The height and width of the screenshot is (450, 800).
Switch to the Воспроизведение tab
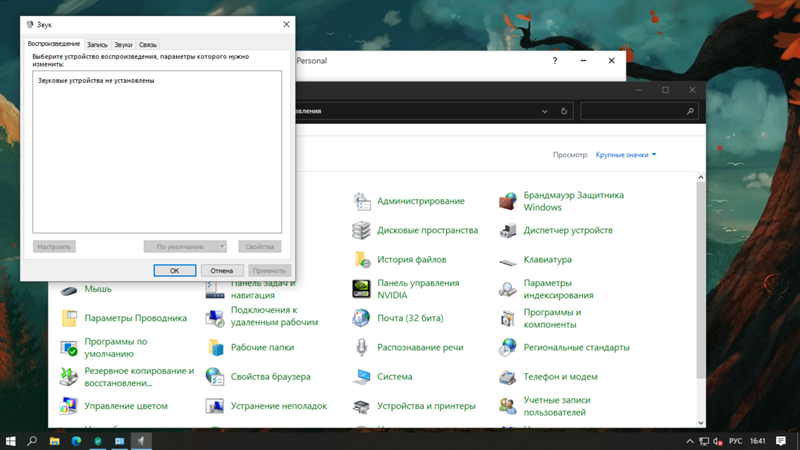pyautogui.click(x=54, y=44)
